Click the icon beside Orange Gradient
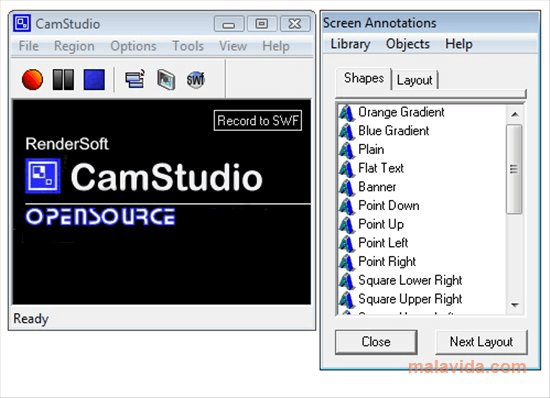550x398 pixels. pyautogui.click(x=347, y=113)
